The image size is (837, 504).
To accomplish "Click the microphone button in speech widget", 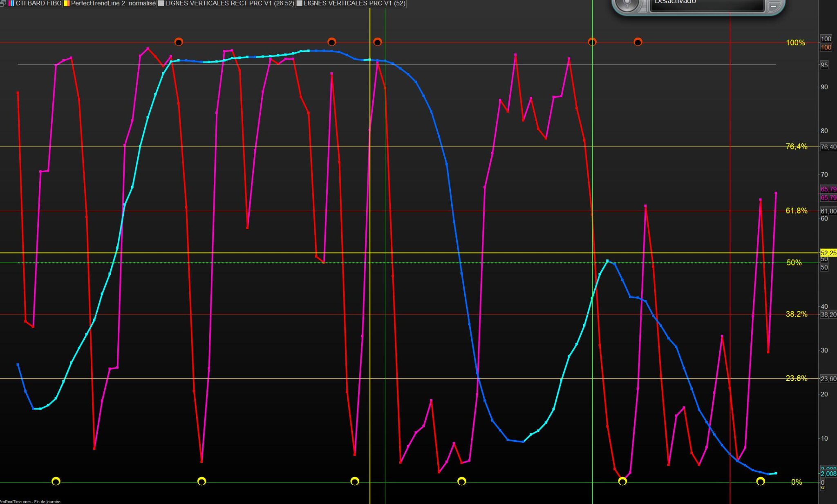I will coord(627,4).
